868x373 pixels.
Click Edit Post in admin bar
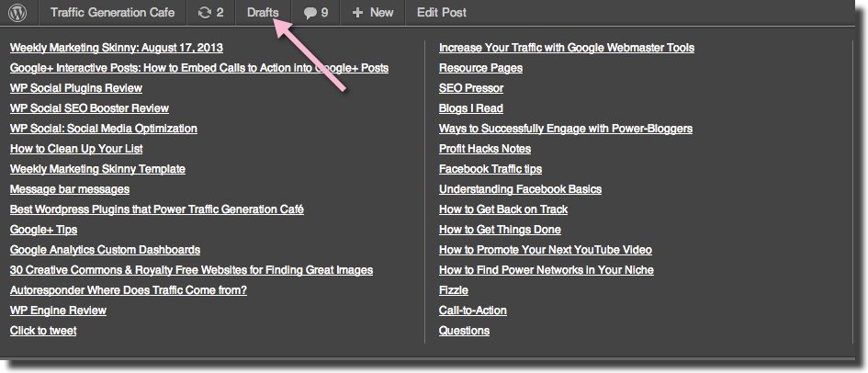[442, 12]
